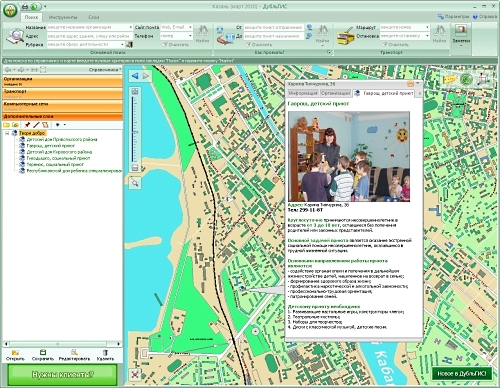Expand the Название field dropdown arrow

(x=131, y=27)
